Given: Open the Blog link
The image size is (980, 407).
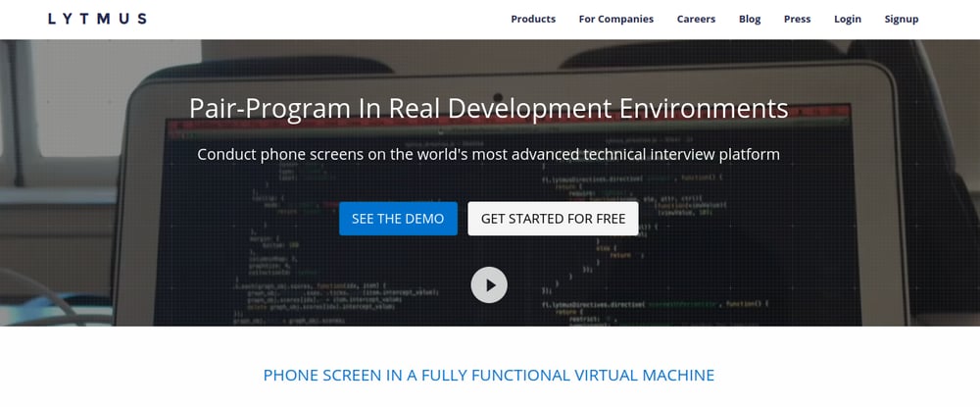Looking at the screenshot, I should click(750, 19).
